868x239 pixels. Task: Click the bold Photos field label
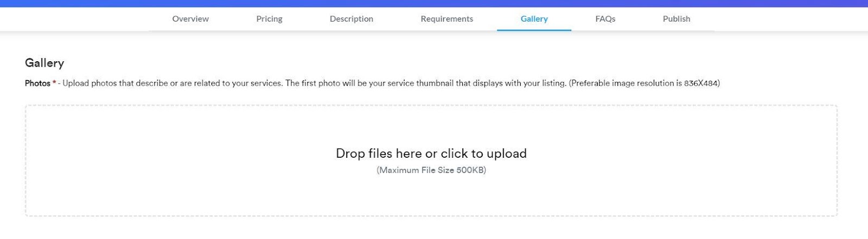pyautogui.click(x=37, y=83)
